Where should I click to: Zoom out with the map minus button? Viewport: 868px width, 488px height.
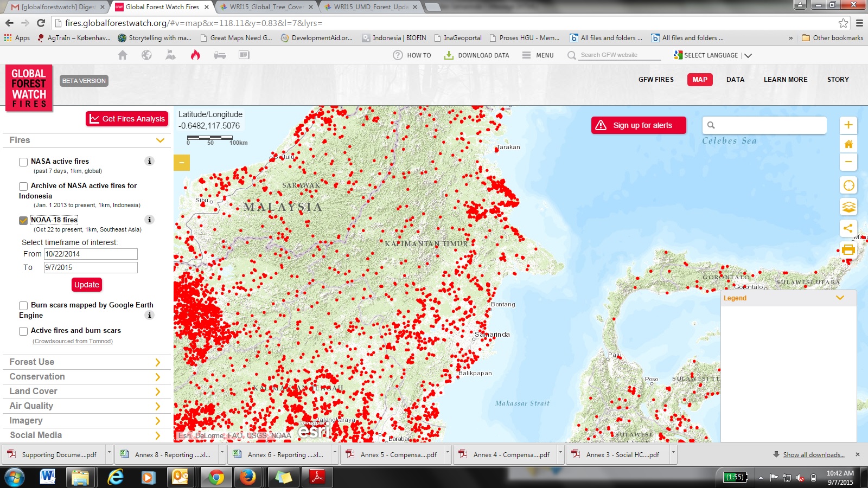pos(848,162)
